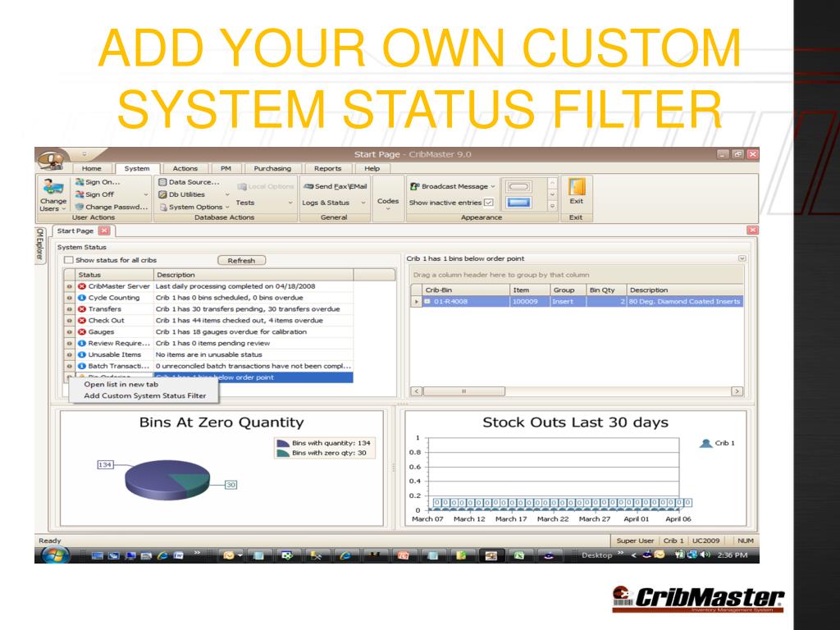Toggle the Unusable Items row eye button

click(69, 354)
